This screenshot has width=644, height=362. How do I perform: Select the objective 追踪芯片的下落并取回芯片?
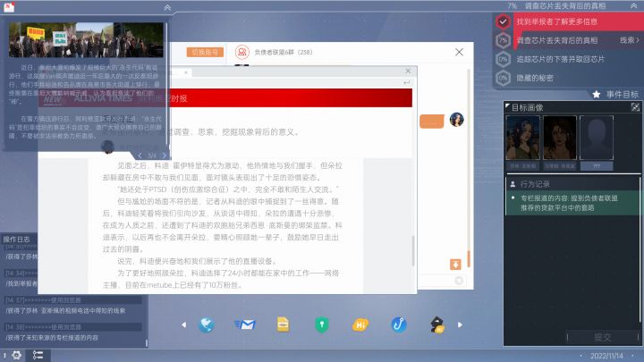(x=560, y=59)
